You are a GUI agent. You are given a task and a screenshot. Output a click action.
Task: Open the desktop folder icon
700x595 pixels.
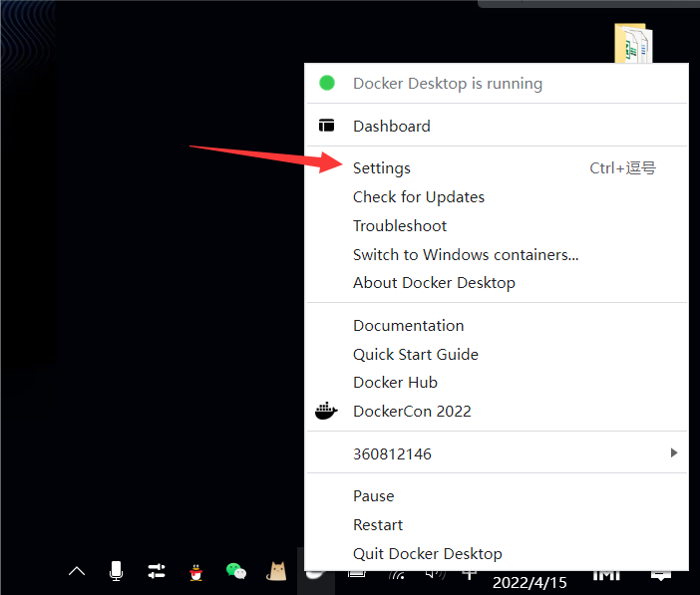click(x=633, y=43)
